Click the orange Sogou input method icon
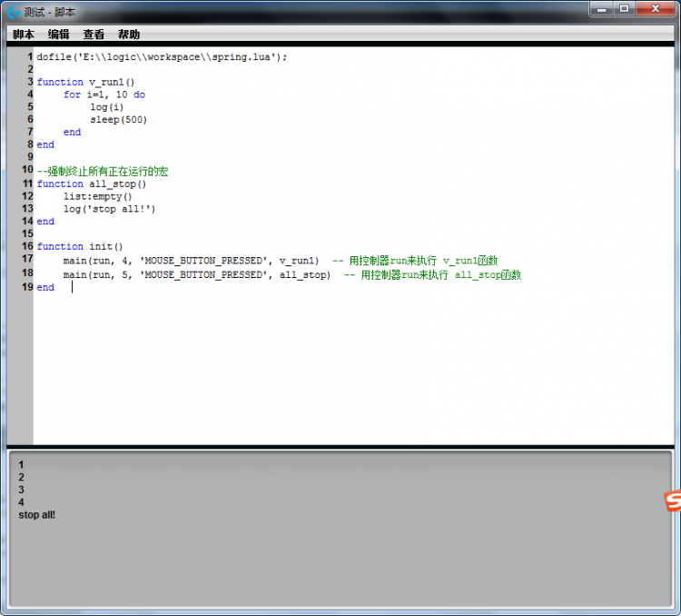Viewport: 681px width, 616px height. (x=672, y=500)
